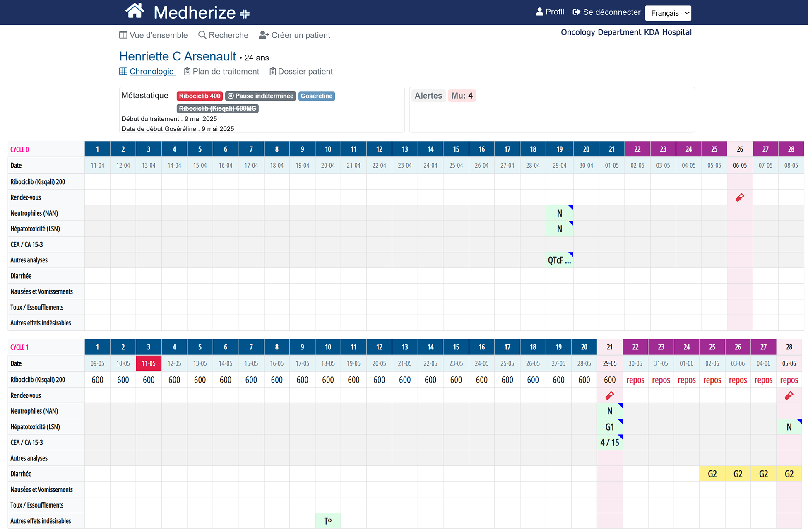This screenshot has height=532, width=808.
Task: Select highlighted date 11-05 in Cycle 1
Action: 149,363
